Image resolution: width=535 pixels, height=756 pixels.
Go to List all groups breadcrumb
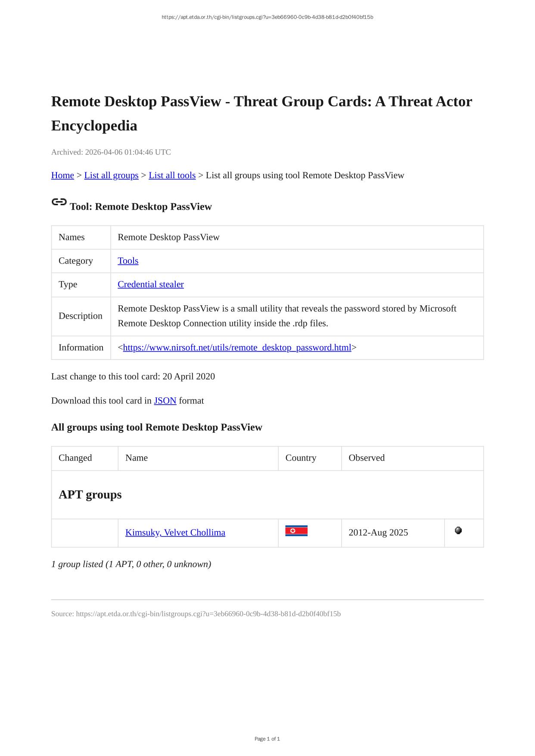[111, 175]
